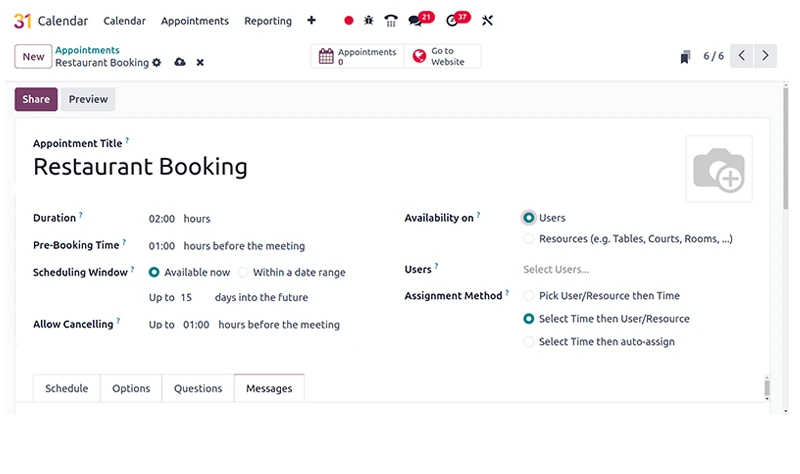Viewport: 800px width, 474px height.
Task: Click Go to Website button
Action: [x=442, y=56]
